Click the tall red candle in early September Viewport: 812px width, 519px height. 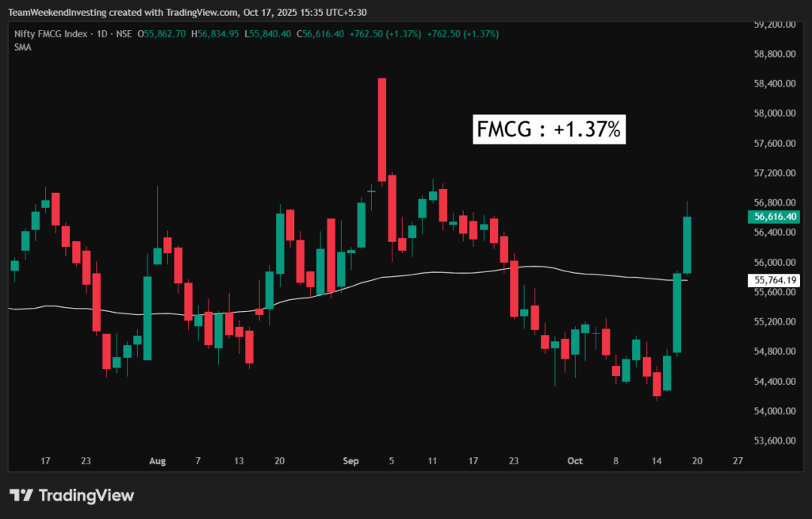point(382,129)
